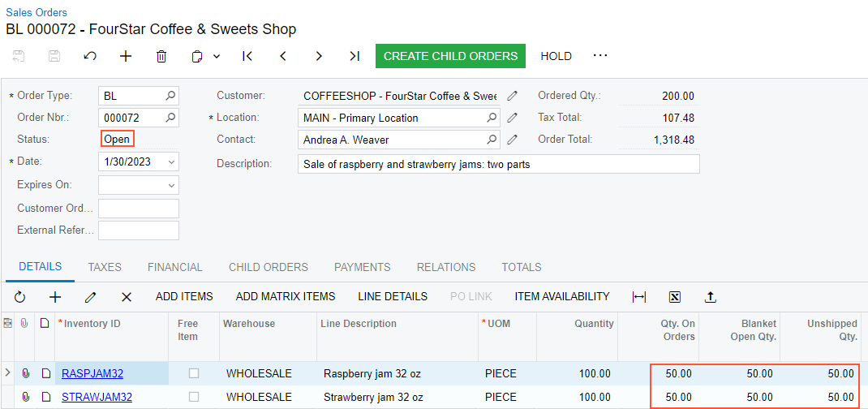Delete the selected row in the grid
This screenshot has width=868, height=409.
pos(126,297)
